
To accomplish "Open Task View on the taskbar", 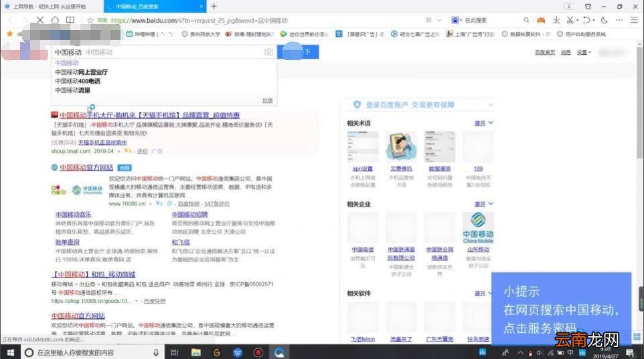I will click(x=175, y=352).
